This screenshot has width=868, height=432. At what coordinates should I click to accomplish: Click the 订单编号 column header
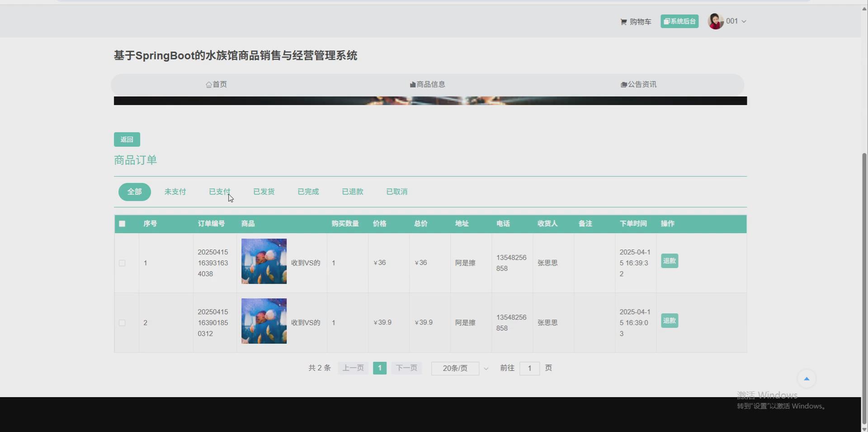point(211,224)
